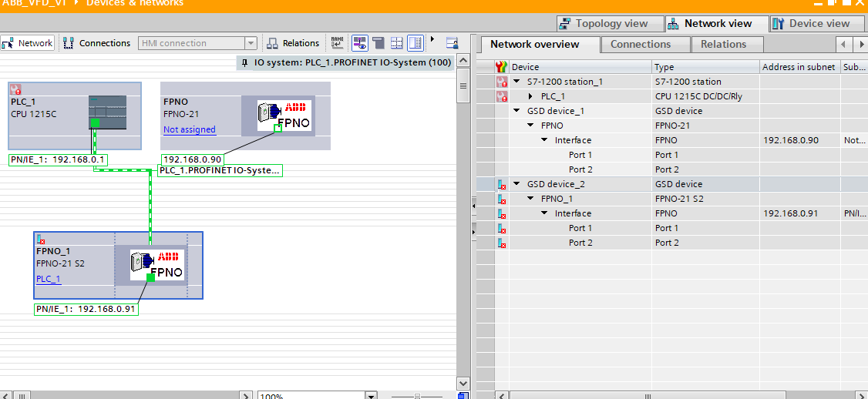Select the PN/IE_1: 192.168.0.91 address label

(x=86, y=310)
